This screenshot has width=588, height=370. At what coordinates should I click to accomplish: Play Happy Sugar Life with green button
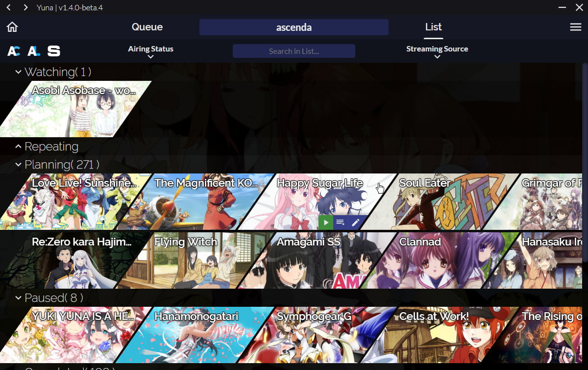tap(326, 222)
